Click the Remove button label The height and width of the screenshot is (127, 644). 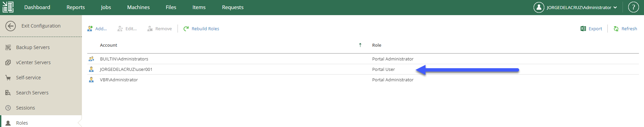point(163,29)
